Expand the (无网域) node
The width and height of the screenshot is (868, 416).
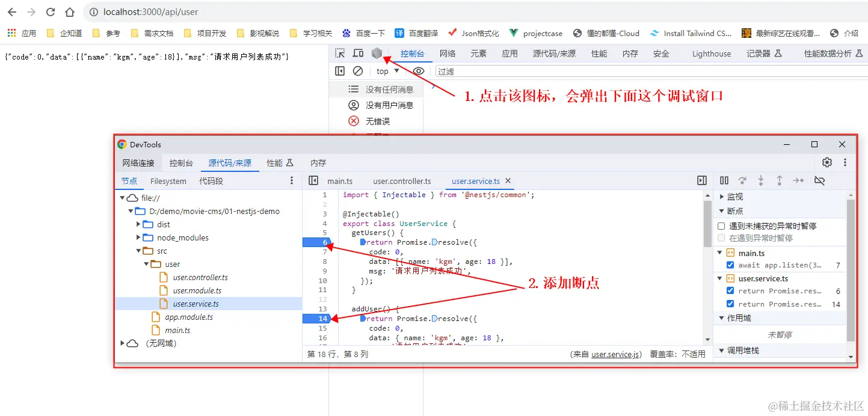pos(122,343)
